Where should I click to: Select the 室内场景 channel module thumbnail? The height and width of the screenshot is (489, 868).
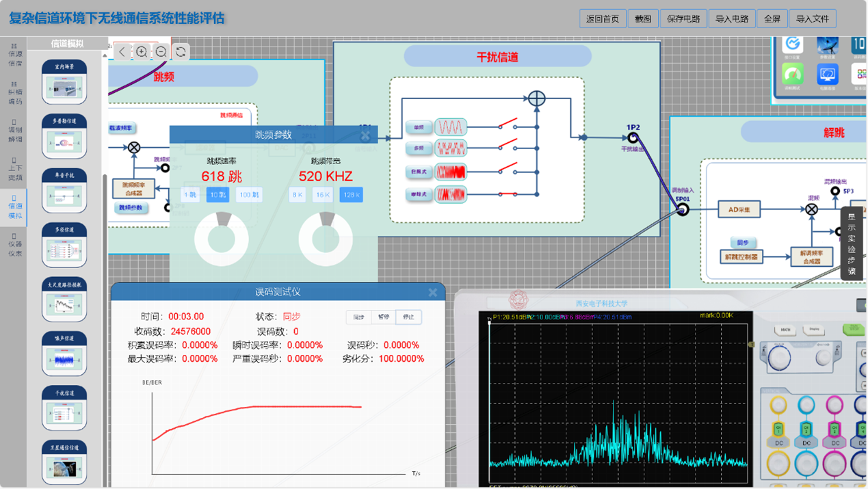pyautogui.click(x=64, y=81)
